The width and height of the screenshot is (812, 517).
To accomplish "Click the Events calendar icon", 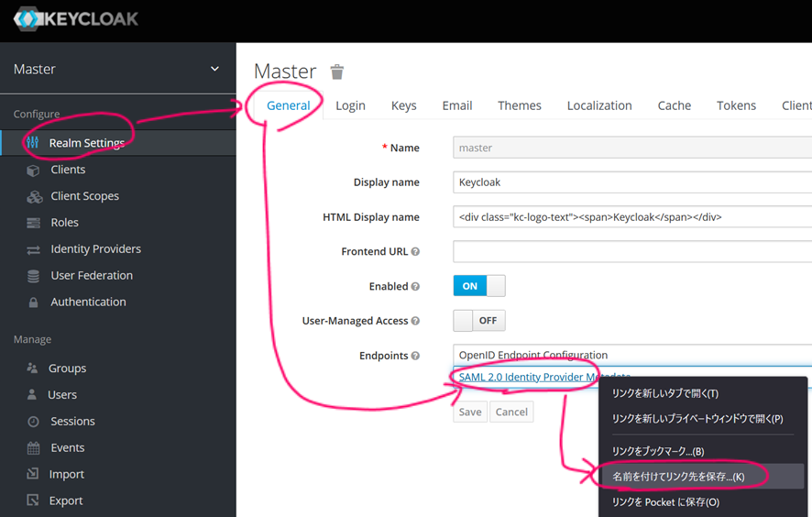I will 33,448.
